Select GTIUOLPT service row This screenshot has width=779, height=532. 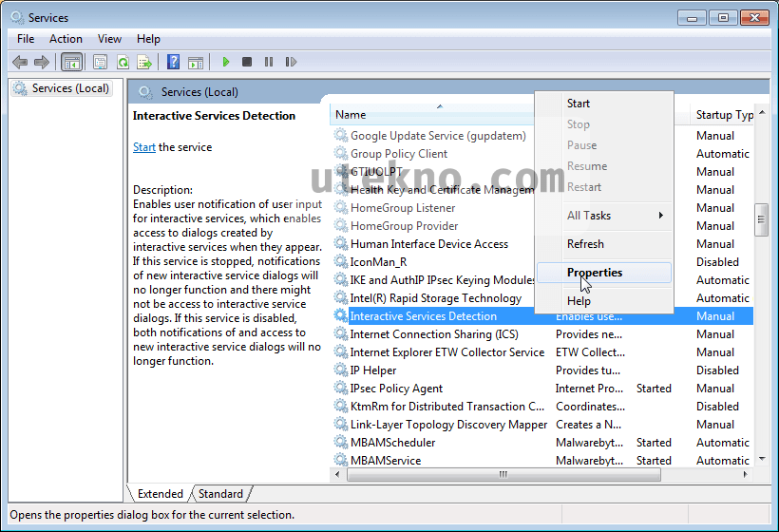376,171
